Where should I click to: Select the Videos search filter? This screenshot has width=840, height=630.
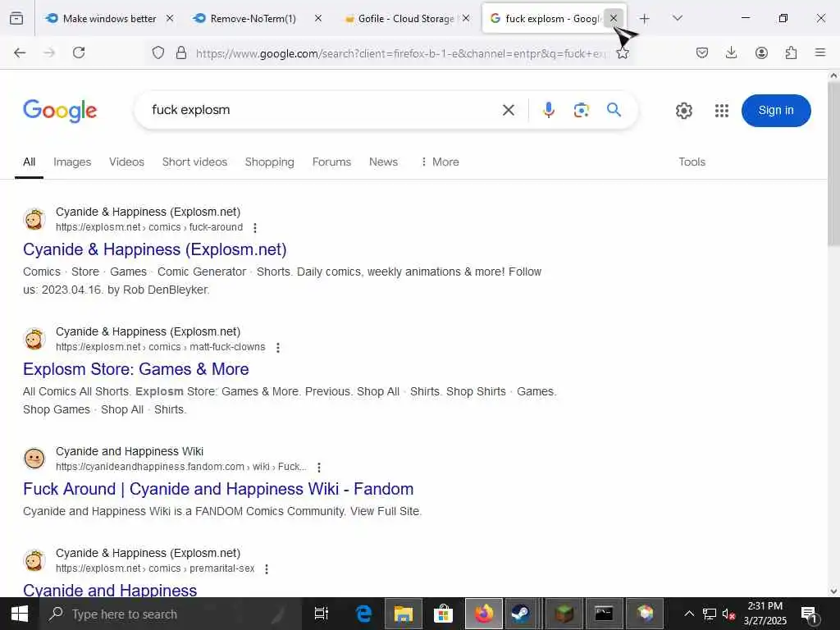pos(126,162)
